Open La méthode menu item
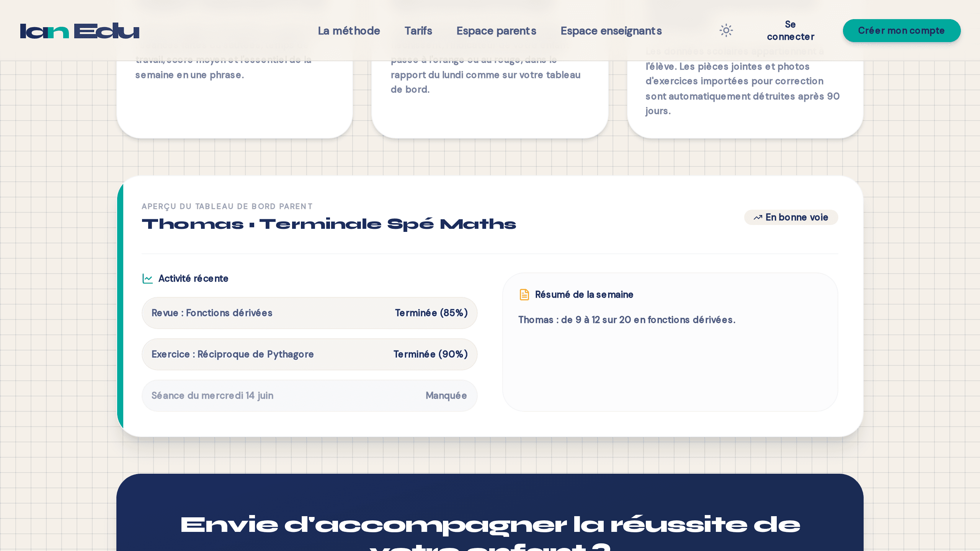 pos(349,31)
